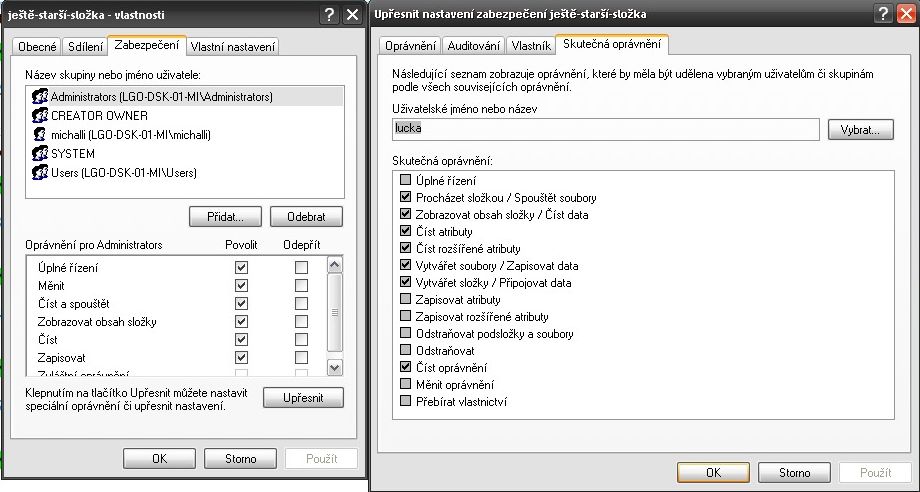Click the user name field containing lucka

pos(606,129)
